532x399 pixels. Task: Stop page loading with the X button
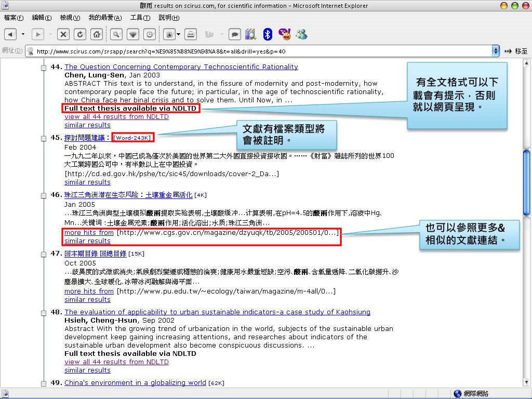click(x=63, y=34)
